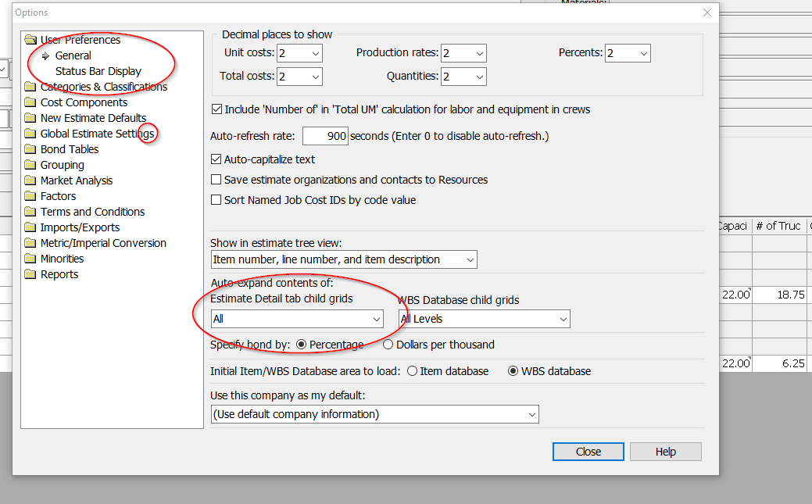Screen dimensions: 812x504
Task: Open Categories & Classifications in tree
Action: (104, 87)
